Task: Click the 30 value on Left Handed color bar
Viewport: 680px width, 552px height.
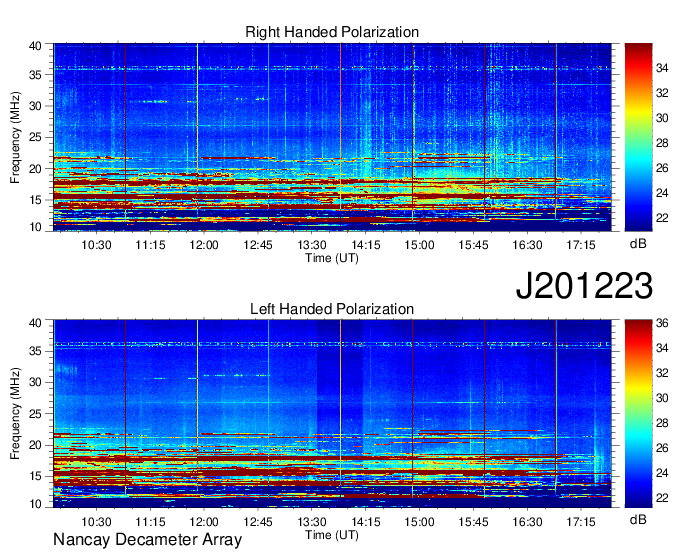Action: point(662,398)
